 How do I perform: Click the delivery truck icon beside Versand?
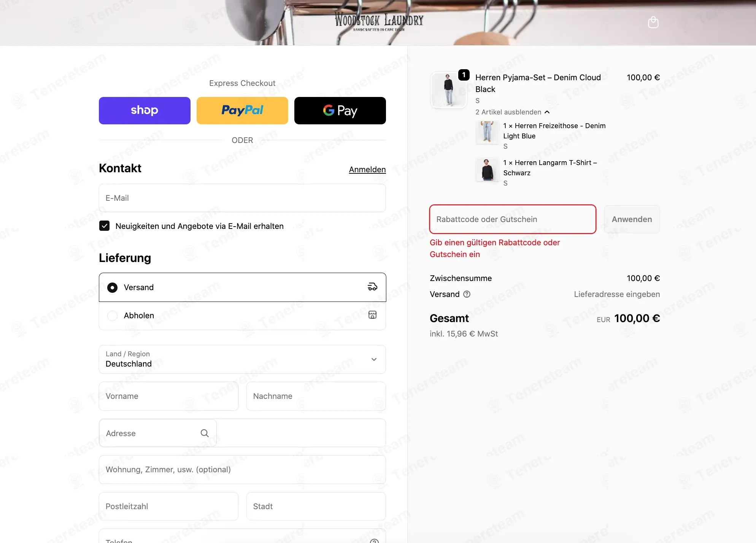372,287
